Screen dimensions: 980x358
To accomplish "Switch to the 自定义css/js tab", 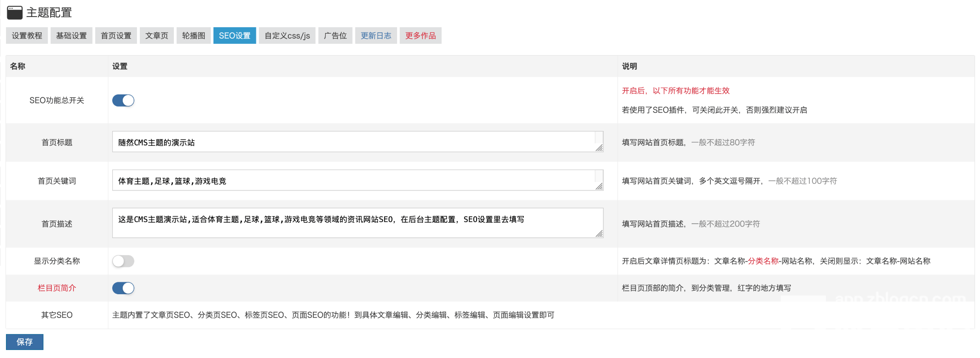I will 287,36.
